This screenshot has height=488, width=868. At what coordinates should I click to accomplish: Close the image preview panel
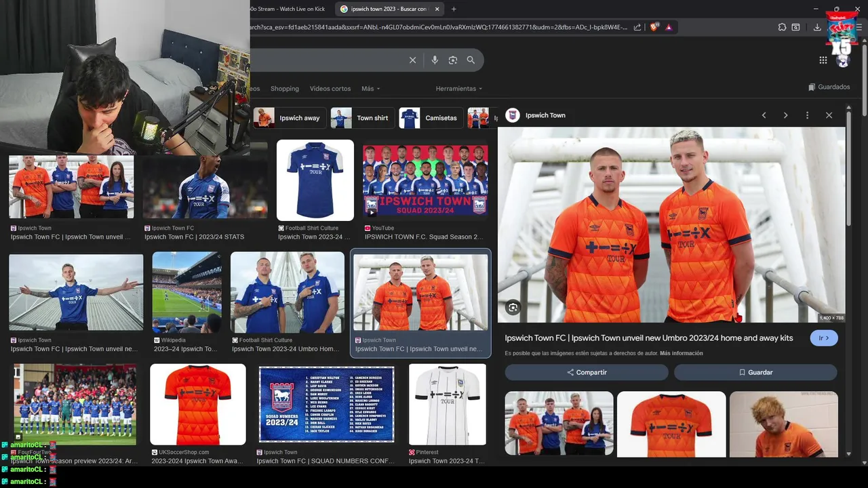click(829, 115)
